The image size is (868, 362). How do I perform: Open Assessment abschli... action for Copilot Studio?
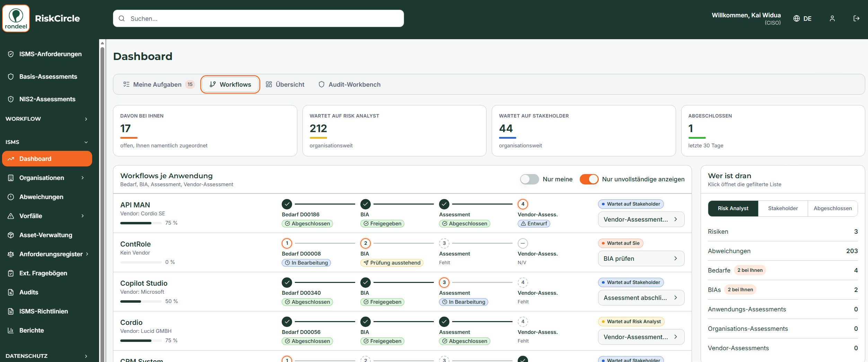[x=641, y=298]
